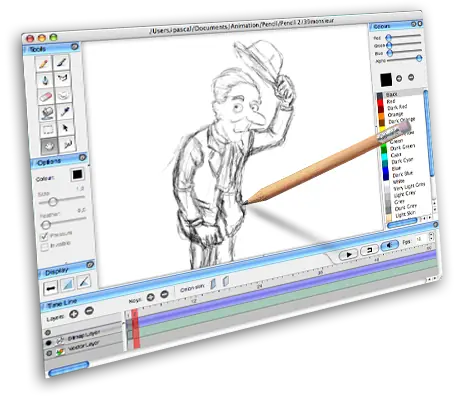Click the red timeline frame marker
Screen dimensions: 468x397
[136, 329]
